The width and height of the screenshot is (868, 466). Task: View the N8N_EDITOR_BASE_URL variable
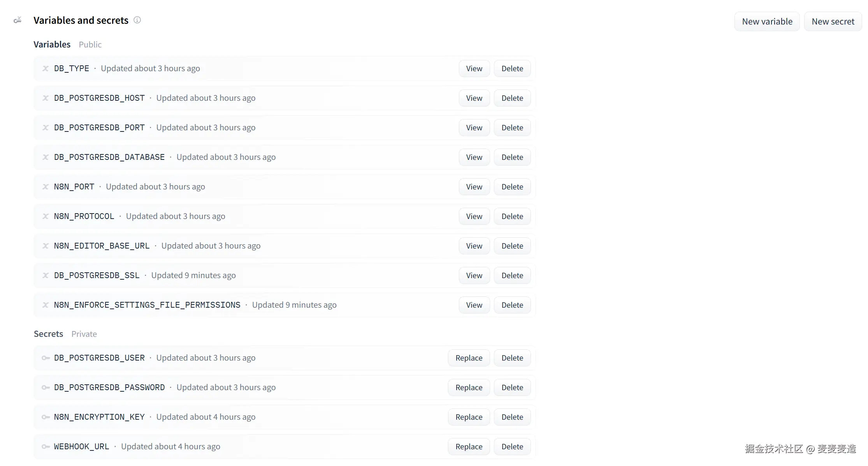click(474, 246)
